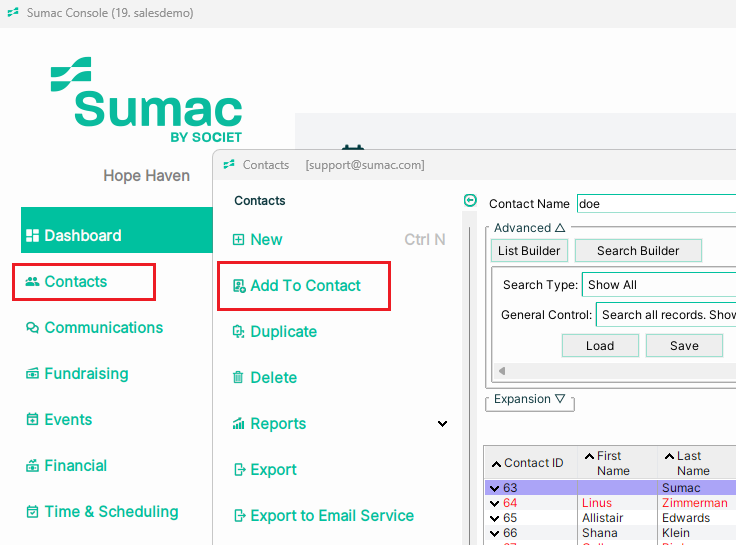Go to Events in sidebar
The image size is (736, 545).
click(x=68, y=419)
